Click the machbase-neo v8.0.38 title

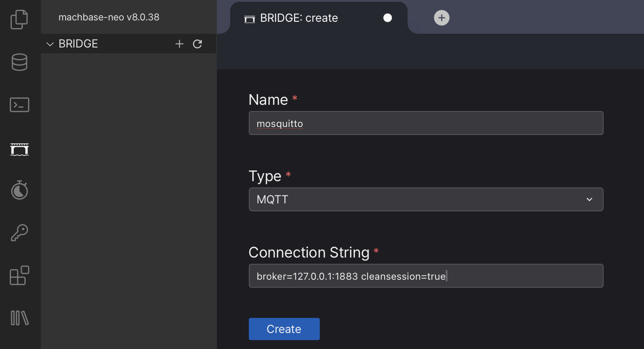click(x=109, y=17)
